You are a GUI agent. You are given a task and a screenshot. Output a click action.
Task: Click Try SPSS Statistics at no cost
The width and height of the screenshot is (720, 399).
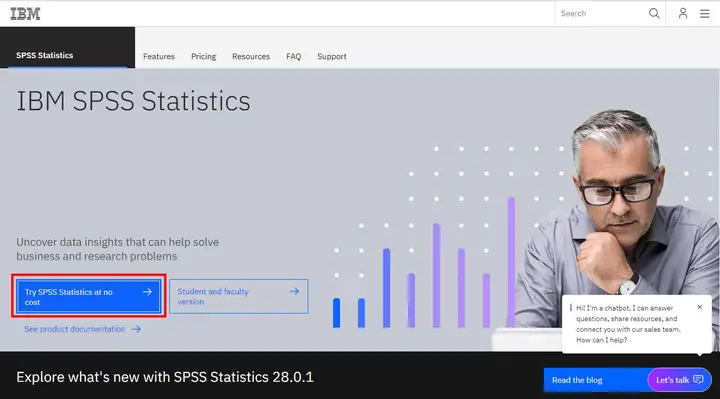[89, 297]
